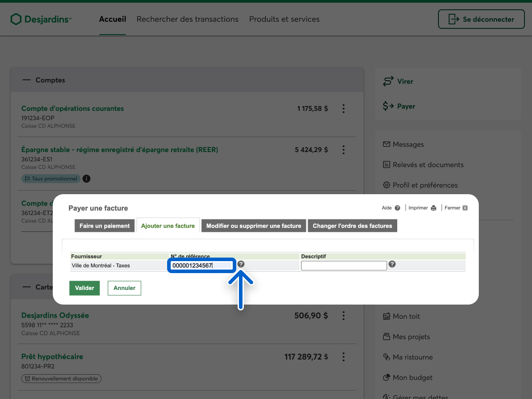
Task: Open options menu for Desjardins Odyssée card
Action: pyautogui.click(x=343, y=316)
